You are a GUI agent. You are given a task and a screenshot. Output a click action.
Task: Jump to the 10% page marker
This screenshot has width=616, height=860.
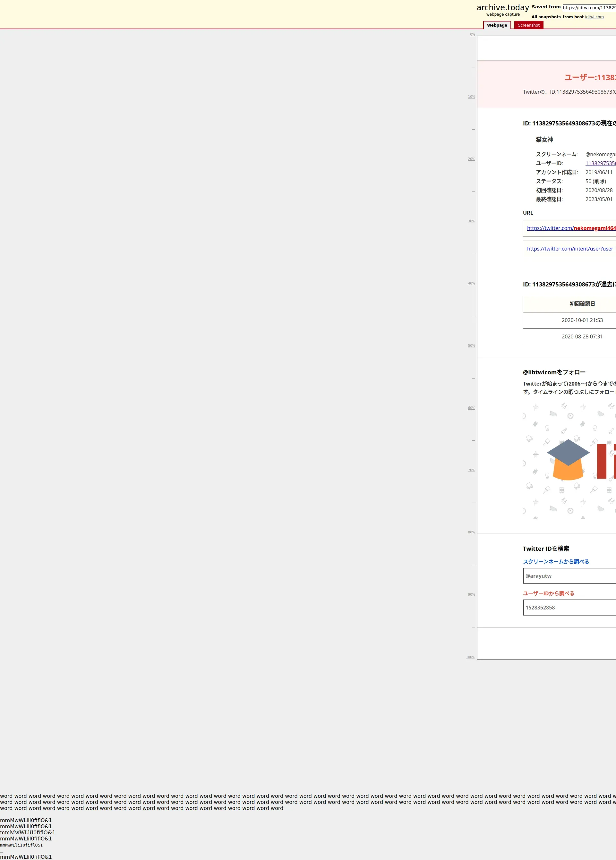pos(471,97)
